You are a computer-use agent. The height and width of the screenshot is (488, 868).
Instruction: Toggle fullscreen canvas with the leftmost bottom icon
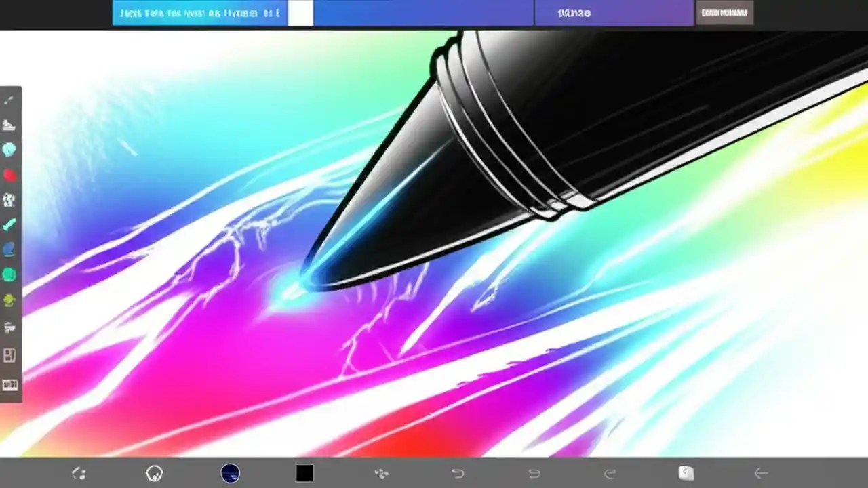point(78,473)
